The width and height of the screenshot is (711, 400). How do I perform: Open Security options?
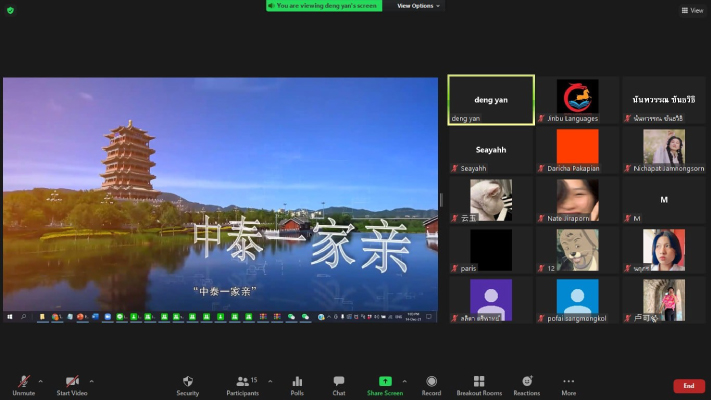pos(188,383)
